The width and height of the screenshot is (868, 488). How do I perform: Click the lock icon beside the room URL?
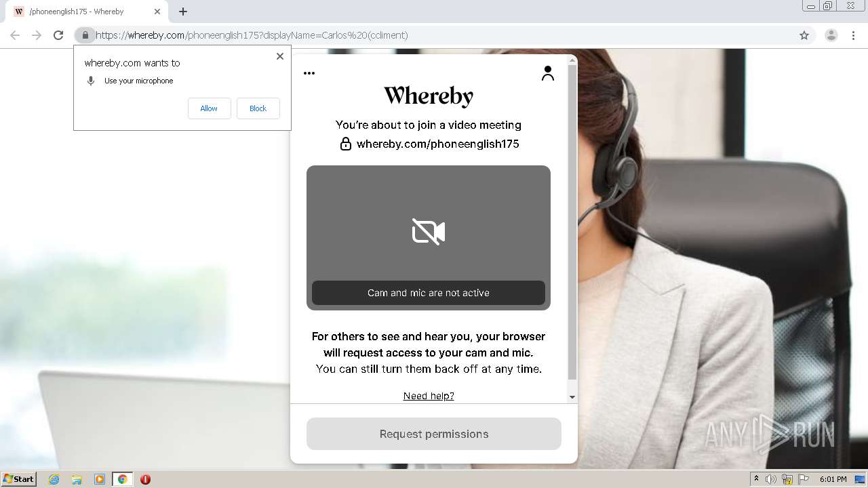point(346,144)
